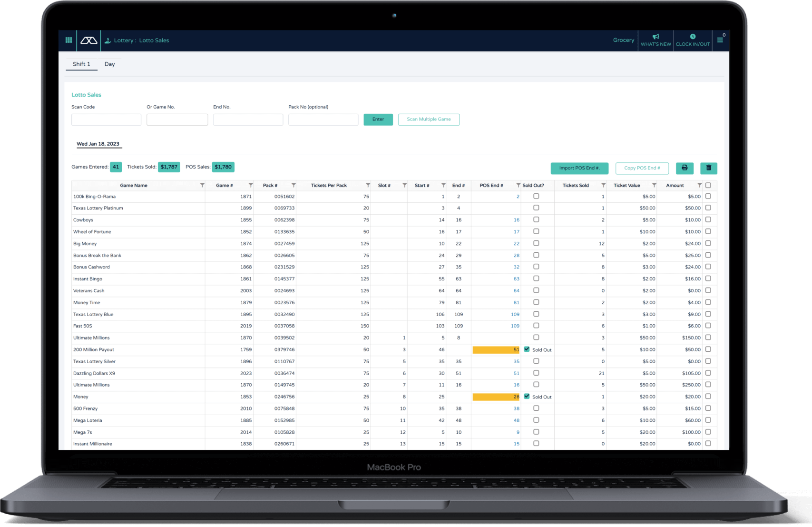The width and height of the screenshot is (812, 527).
Task: Click the Lottery hand-coin icon beside title
Action: click(x=108, y=40)
